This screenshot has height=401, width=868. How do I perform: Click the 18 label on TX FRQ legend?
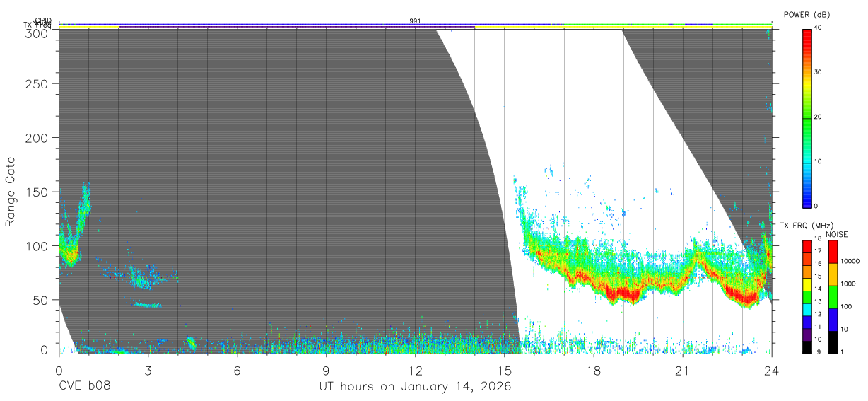(819, 240)
